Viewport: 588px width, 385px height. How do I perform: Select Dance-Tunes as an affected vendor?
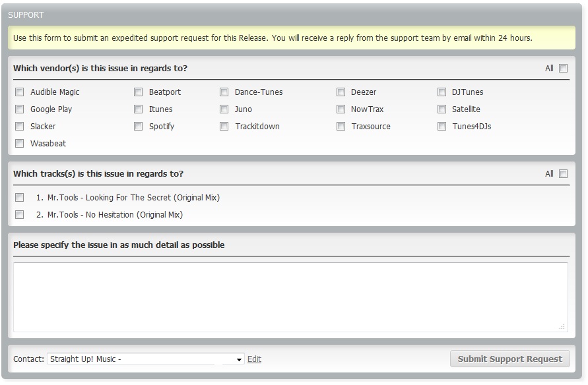coord(224,92)
